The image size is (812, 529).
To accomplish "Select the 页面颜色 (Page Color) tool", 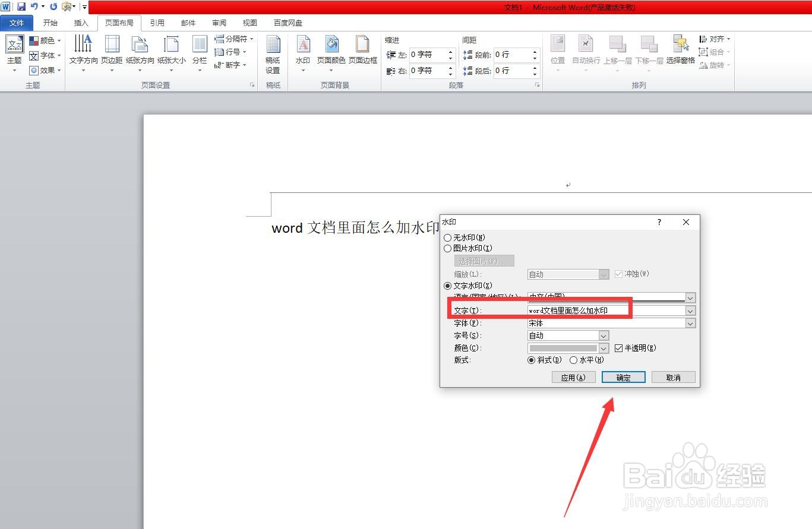I will click(331, 52).
